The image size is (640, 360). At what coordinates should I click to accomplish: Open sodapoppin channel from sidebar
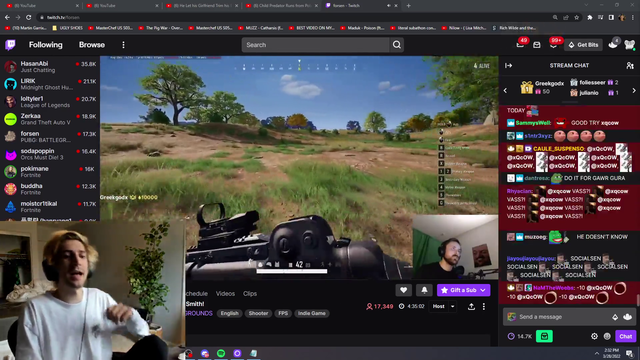click(x=50, y=154)
